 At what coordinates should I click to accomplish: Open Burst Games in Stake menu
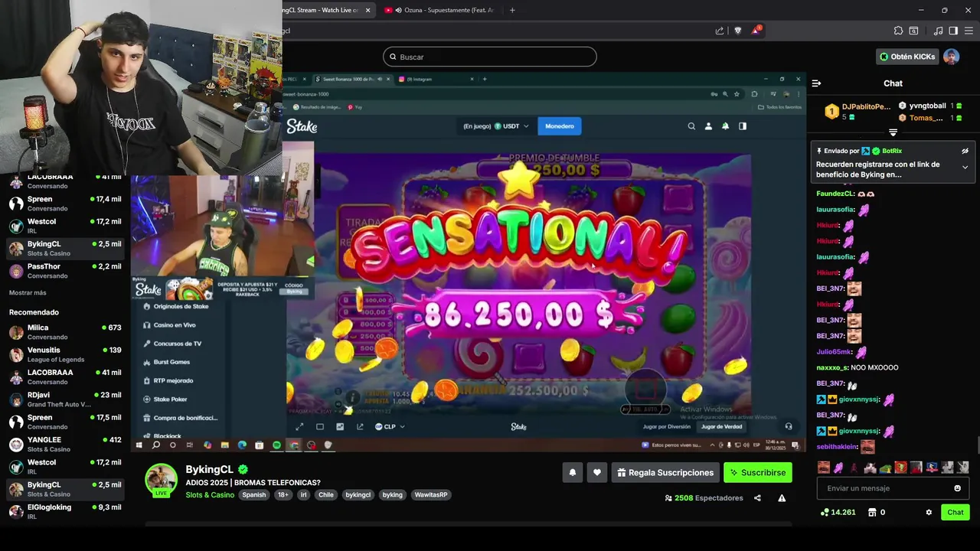click(x=171, y=362)
